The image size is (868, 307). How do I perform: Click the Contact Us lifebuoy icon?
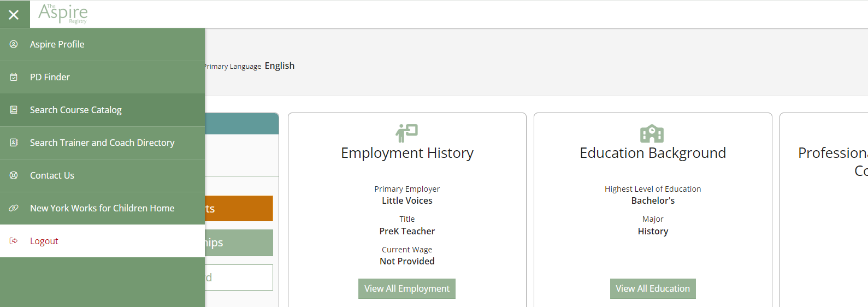coord(14,175)
